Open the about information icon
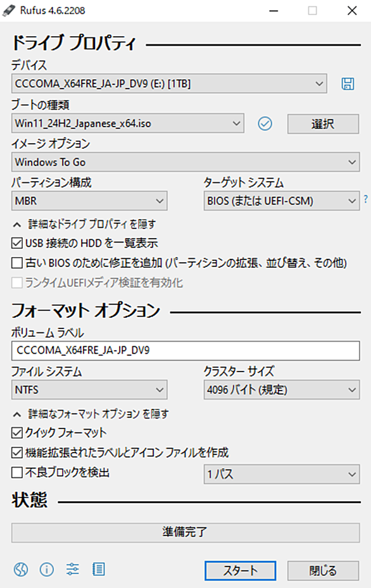The width and height of the screenshot is (371, 588). pyautogui.click(x=46, y=569)
